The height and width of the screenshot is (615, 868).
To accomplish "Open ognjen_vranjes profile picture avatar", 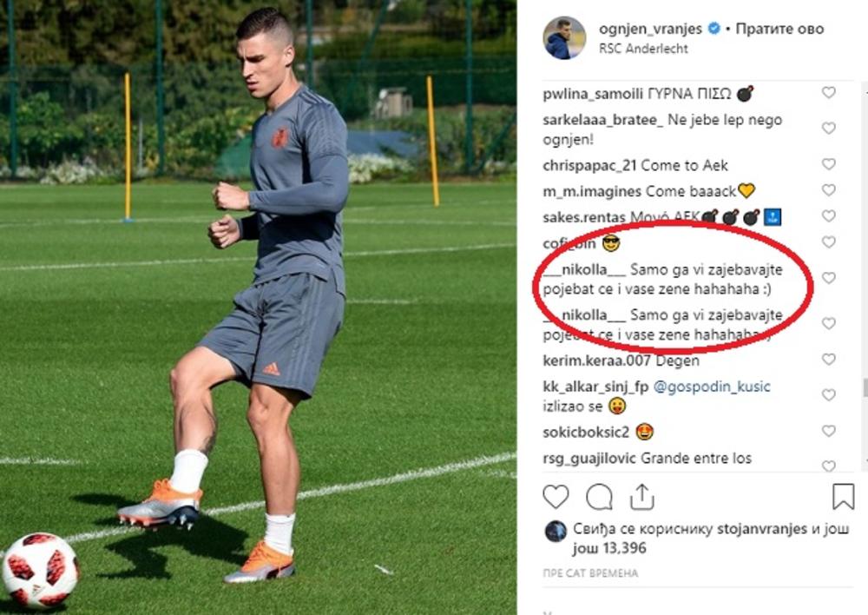I will pos(564,37).
